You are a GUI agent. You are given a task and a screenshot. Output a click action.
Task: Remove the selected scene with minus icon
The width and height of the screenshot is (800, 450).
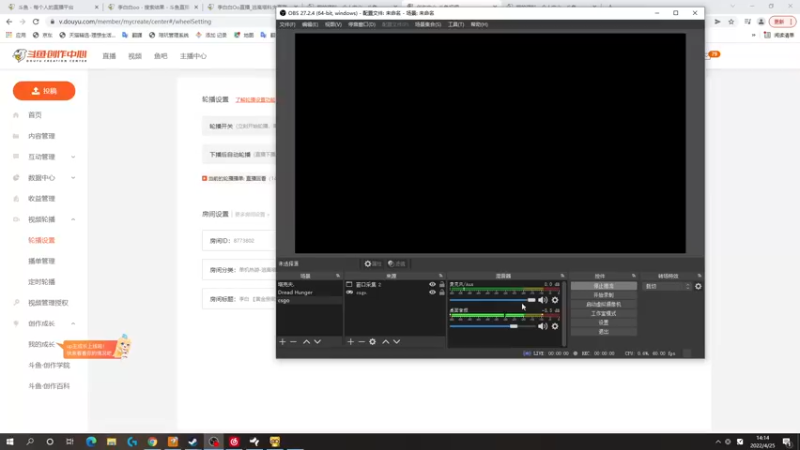click(x=293, y=342)
